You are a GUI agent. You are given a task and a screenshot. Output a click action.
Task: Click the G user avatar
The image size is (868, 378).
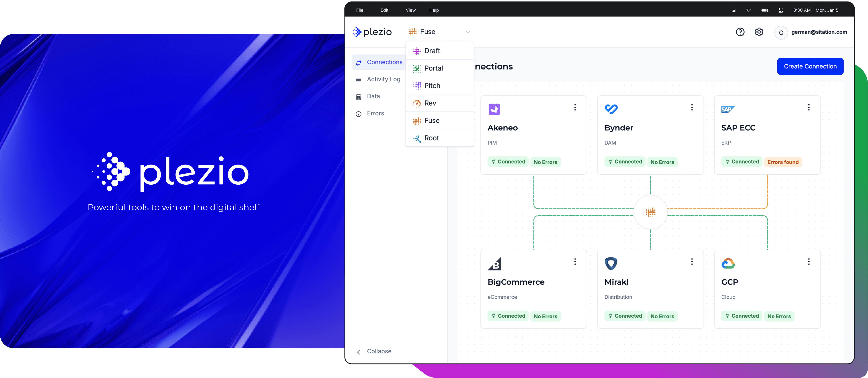click(x=781, y=33)
